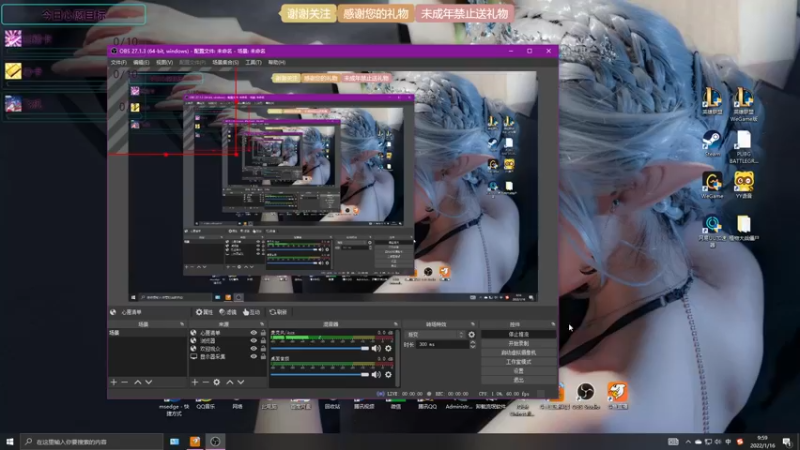Open 帮助(H) menu
Image resolution: width=800 pixels, height=450 pixels.
277,62
